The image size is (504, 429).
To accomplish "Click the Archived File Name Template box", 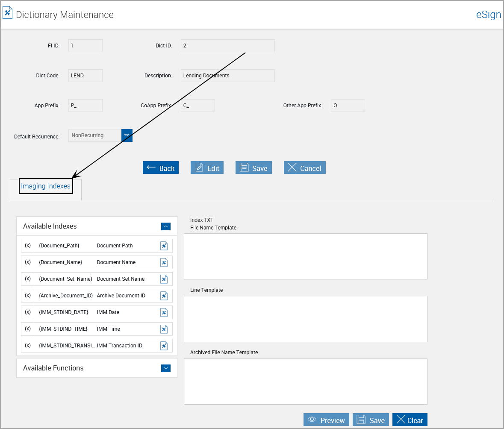I will point(305,381).
